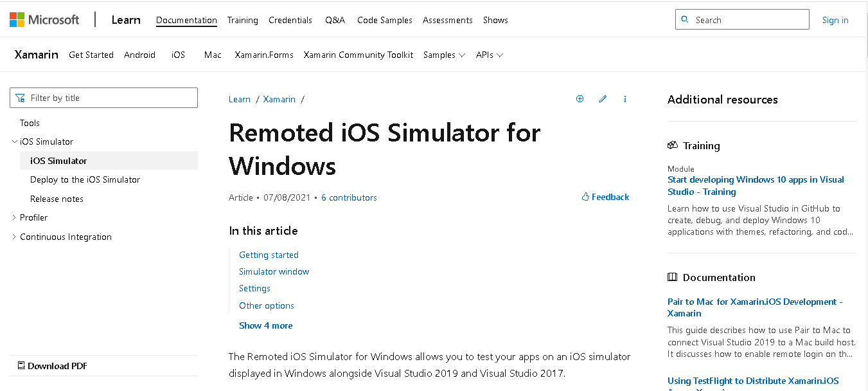This screenshot has height=391, width=868.
Task: Expand the Profiler tree node
Action: click(x=15, y=217)
